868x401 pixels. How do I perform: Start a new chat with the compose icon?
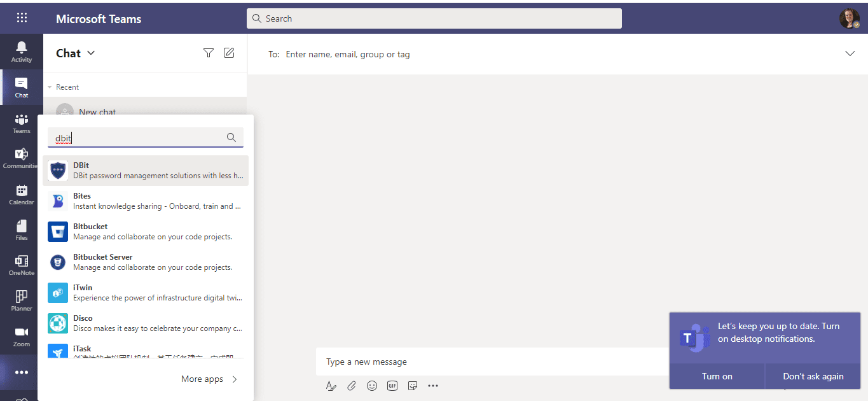point(229,53)
